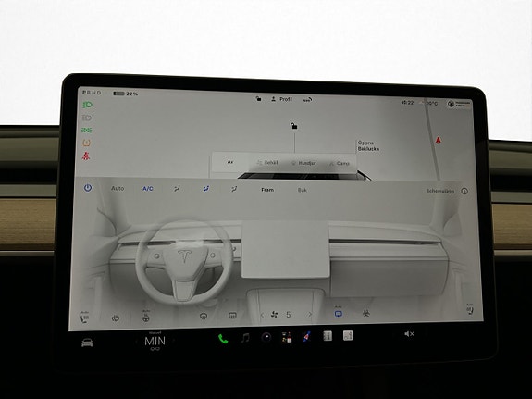Screen dimensions: 532x399
Task: Activate the bioweapon defense mode icon
Action: [366, 314]
